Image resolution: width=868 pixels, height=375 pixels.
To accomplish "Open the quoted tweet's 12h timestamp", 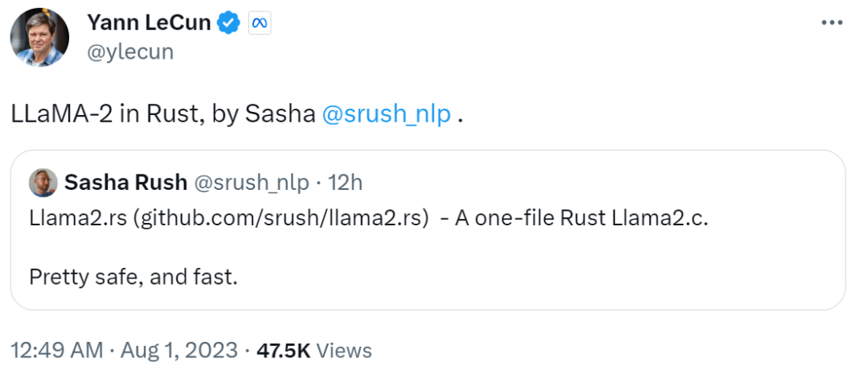I will pyautogui.click(x=346, y=183).
